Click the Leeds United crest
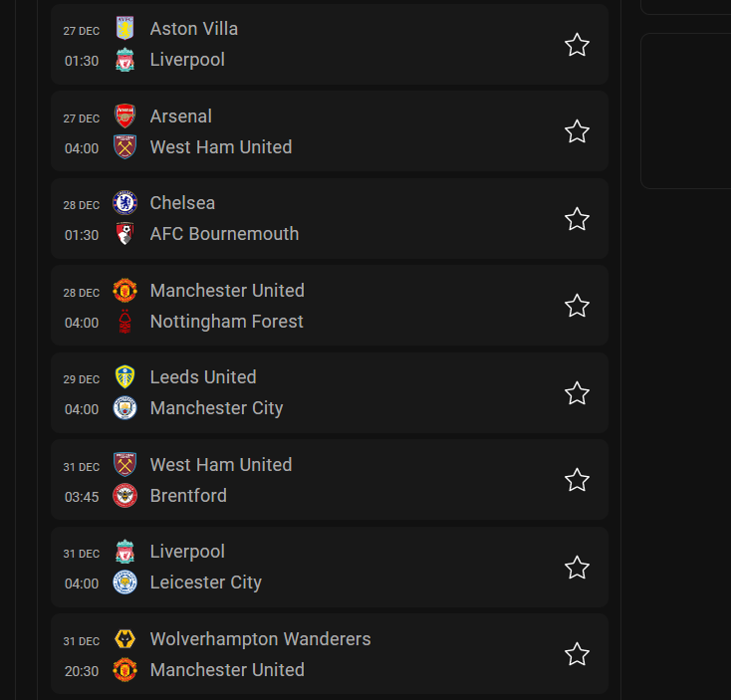This screenshot has width=731, height=700. point(124,377)
